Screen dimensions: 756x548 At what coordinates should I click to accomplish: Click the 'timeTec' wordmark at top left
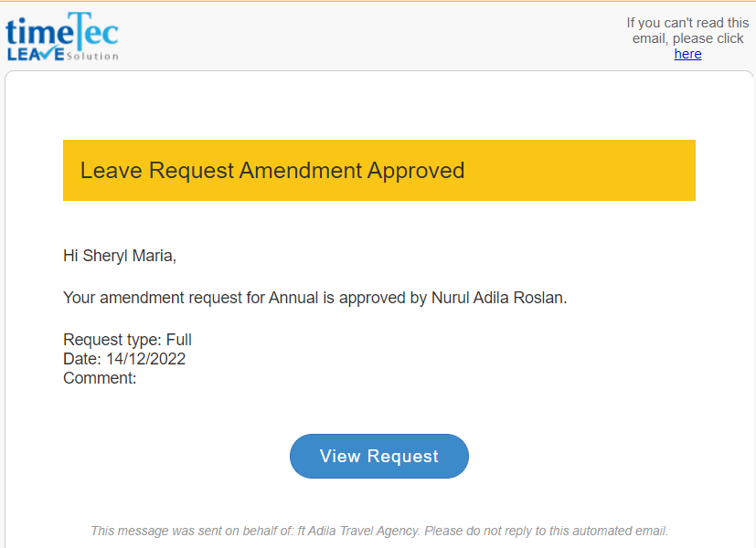coord(62,31)
